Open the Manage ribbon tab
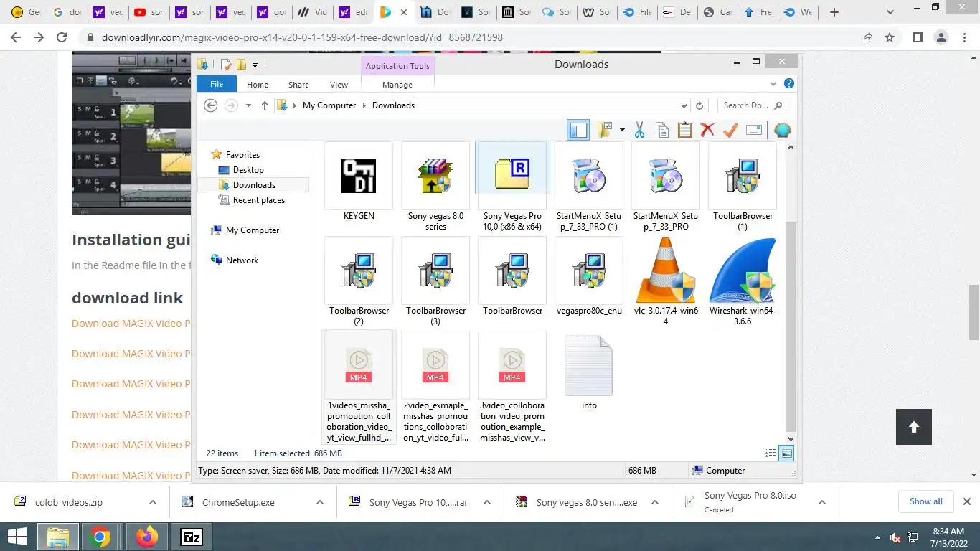 pos(397,85)
